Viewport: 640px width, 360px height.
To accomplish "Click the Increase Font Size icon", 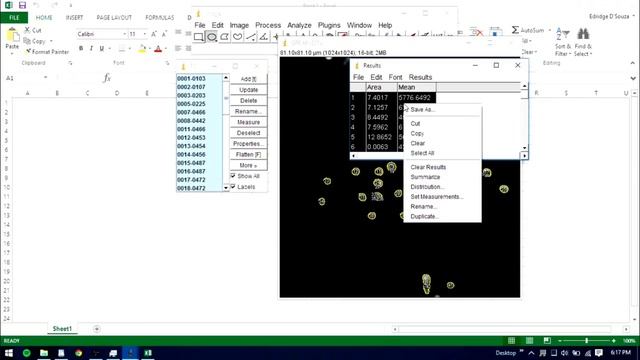I will pyautogui.click(x=154, y=34).
